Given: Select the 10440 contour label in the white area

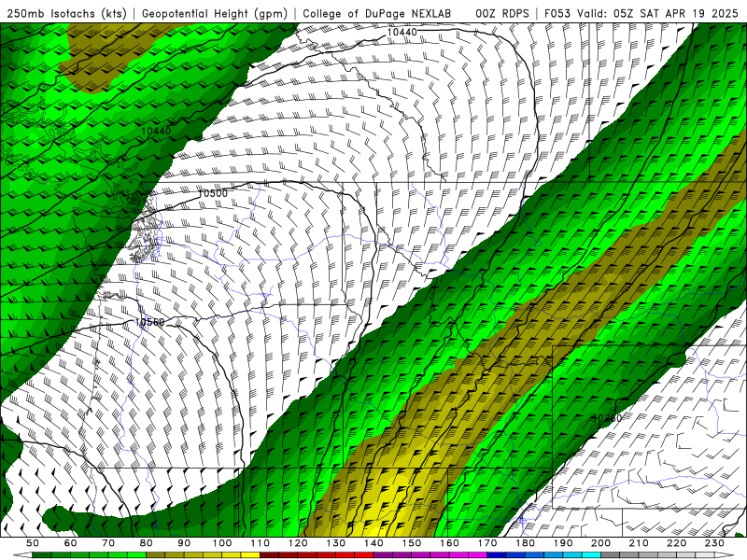Looking at the screenshot, I should tap(402, 32).
